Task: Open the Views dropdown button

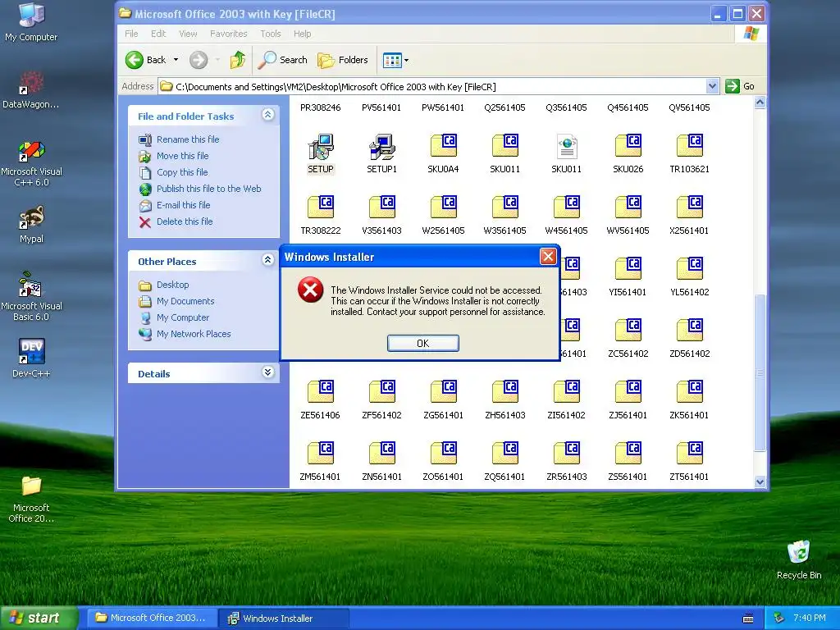Action: (396, 60)
